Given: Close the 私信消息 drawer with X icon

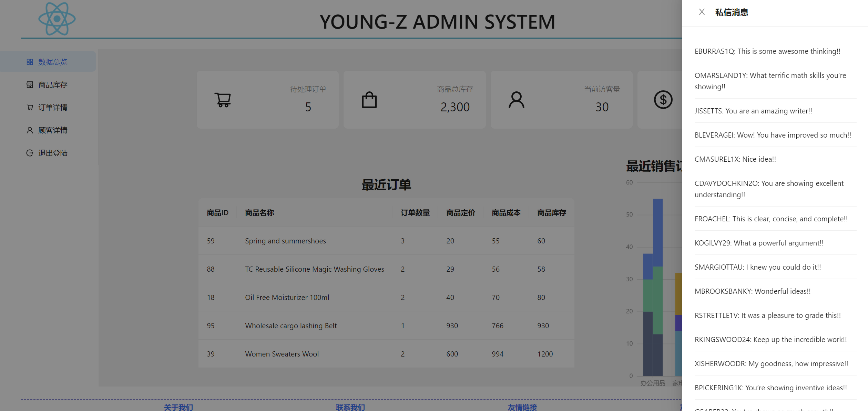Looking at the screenshot, I should (702, 12).
